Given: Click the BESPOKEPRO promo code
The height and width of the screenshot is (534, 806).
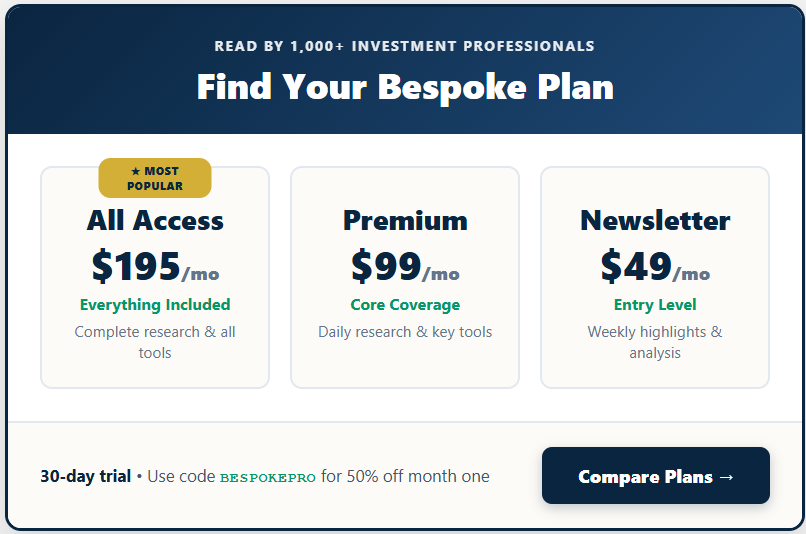Looking at the screenshot, I should (x=267, y=477).
